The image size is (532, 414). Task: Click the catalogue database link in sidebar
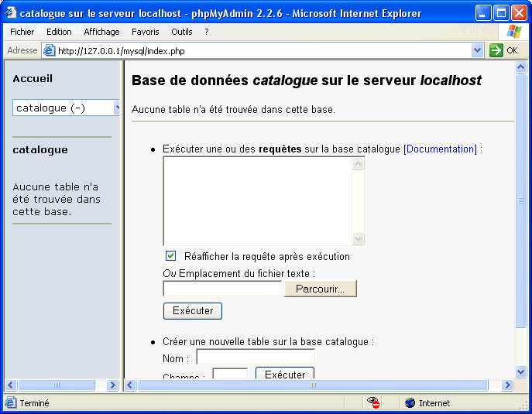click(40, 150)
